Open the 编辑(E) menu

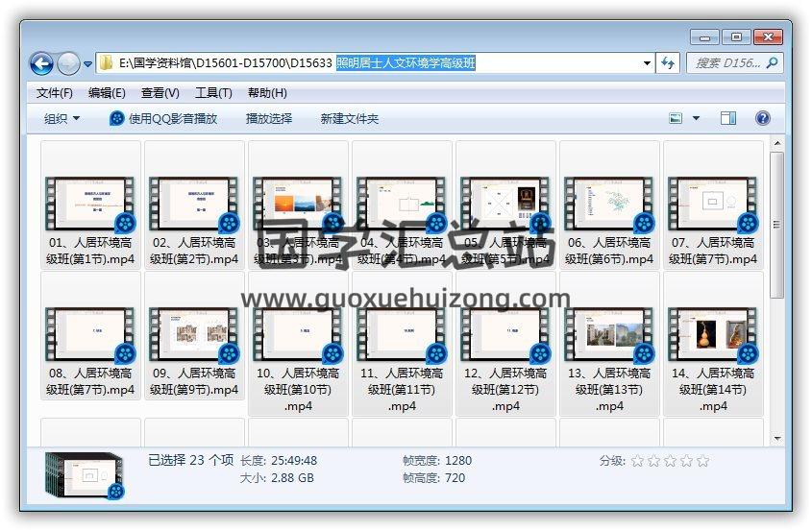[x=108, y=93]
